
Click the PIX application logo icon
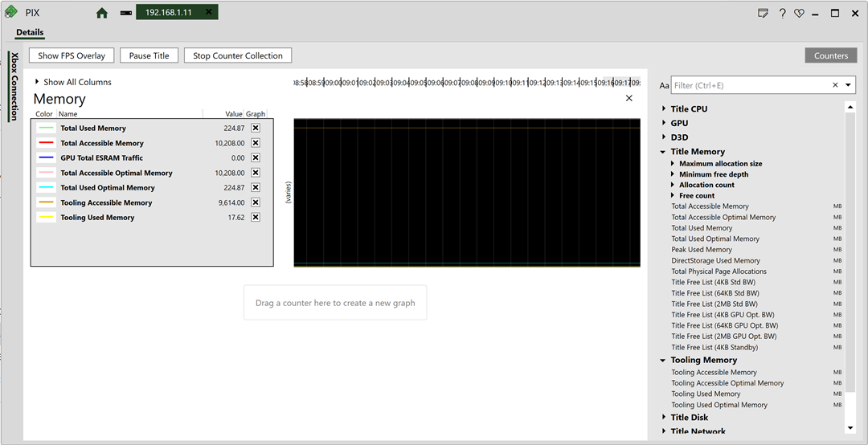tap(10, 12)
